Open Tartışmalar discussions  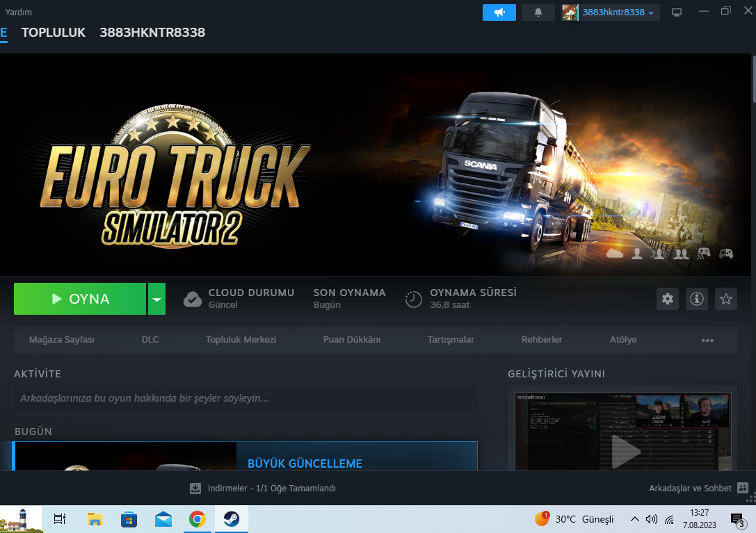click(x=451, y=339)
